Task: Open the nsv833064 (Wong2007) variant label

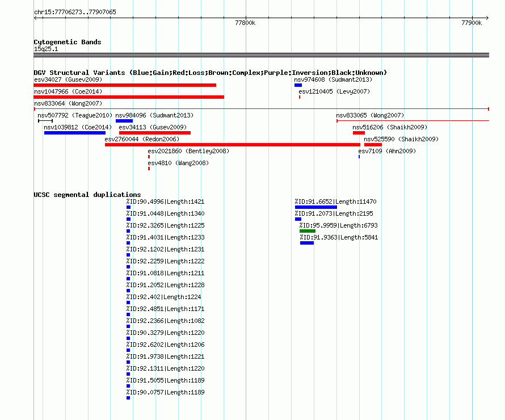Action: coord(68,103)
